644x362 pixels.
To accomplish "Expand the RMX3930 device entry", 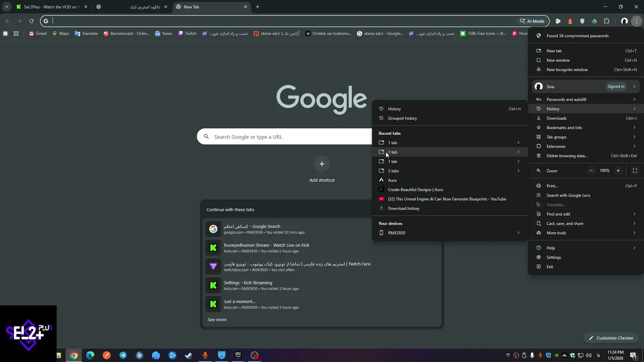I will tap(449, 233).
